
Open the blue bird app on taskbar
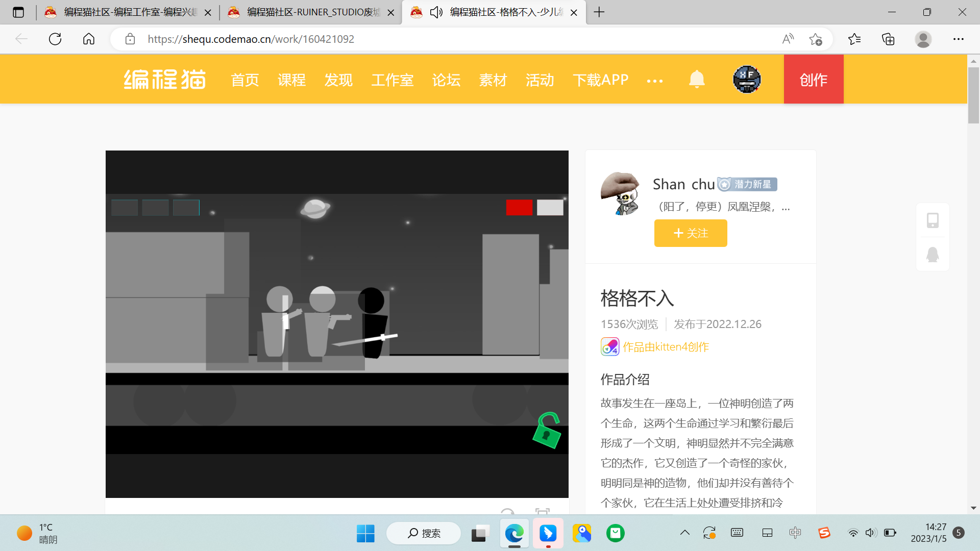(x=548, y=533)
